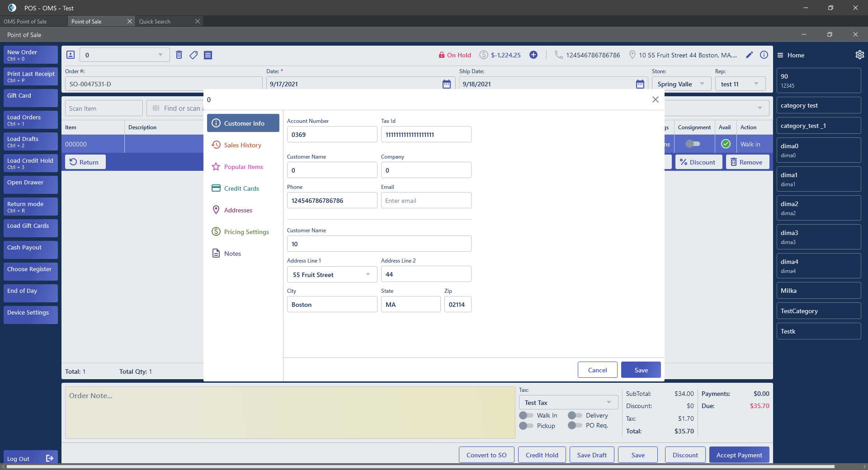The height and width of the screenshot is (470, 868).
Task: Enable the Delivery toggle
Action: point(575,415)
